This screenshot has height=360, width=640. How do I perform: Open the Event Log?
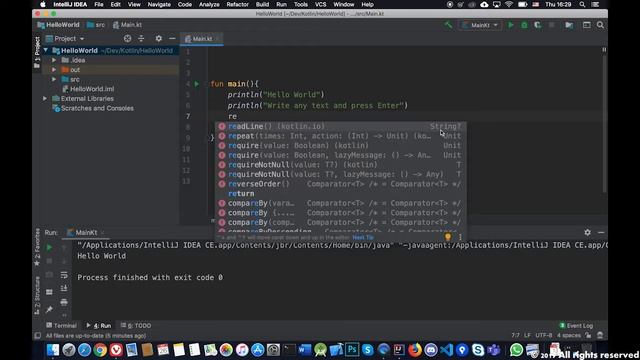pos(576,326)
